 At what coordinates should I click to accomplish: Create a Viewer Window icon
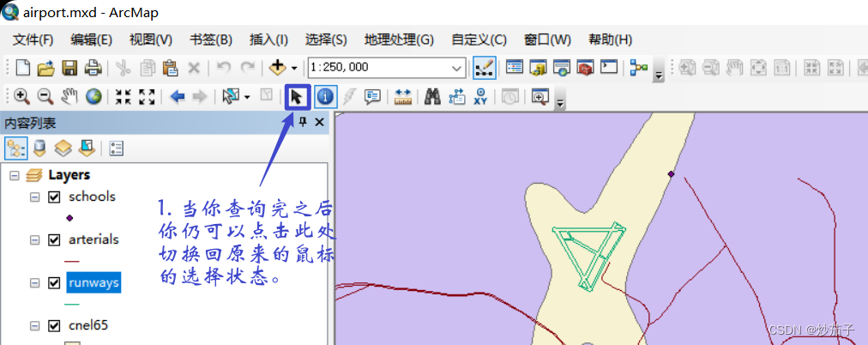pyautogui.click(x=539, y=97)
